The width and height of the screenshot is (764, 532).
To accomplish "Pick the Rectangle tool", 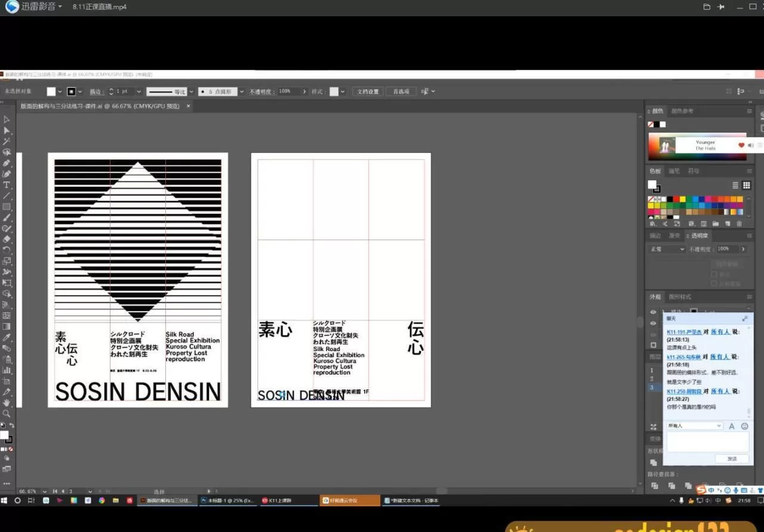I will [7, 207].
